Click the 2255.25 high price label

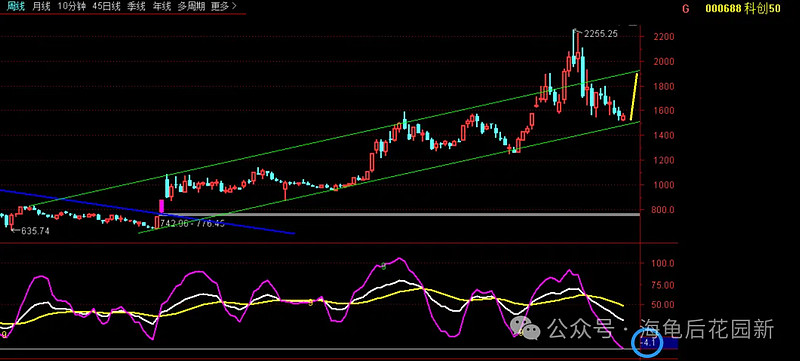(601, 34)
